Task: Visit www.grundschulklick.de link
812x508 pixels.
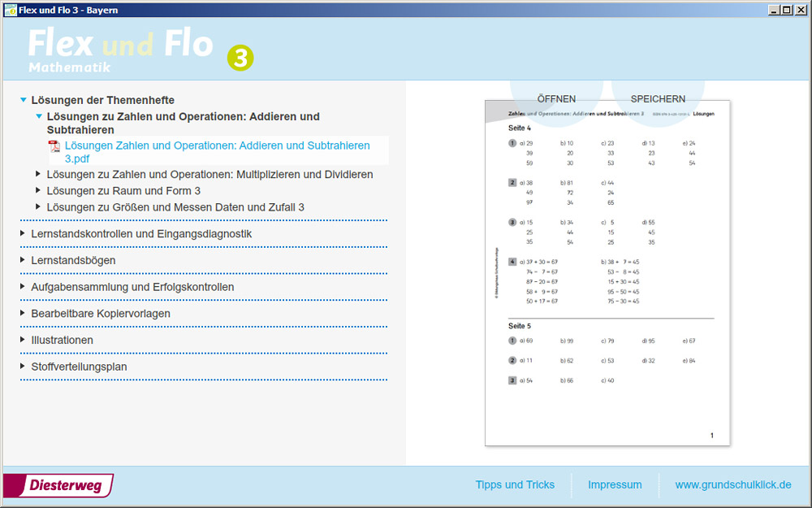Action: pyautogui.click(x=732, y=484)
